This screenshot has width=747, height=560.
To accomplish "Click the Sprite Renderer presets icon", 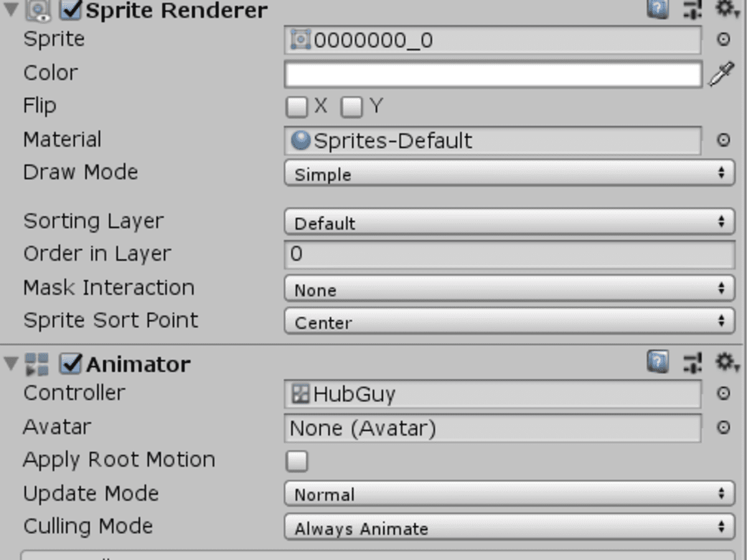I will [692, 10].
